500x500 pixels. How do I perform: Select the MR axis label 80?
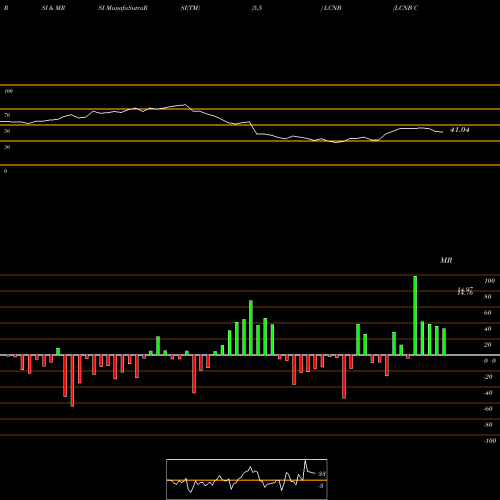488,297
